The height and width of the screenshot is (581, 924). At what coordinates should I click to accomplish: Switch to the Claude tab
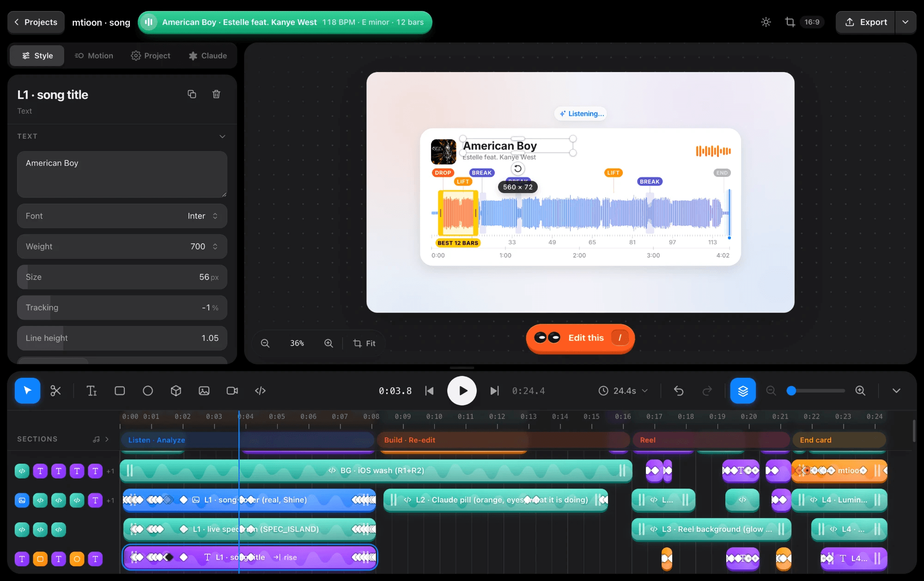[x=208, y=55]
